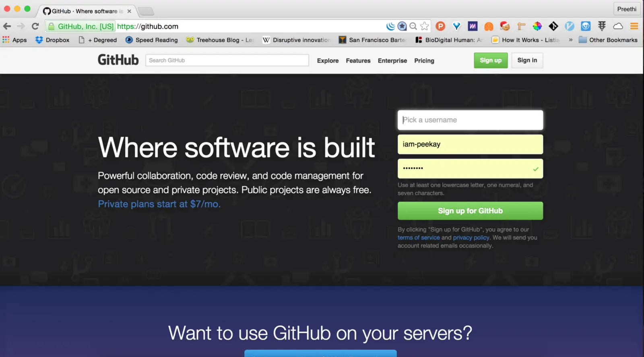The image size is (644, 357).
Task: Click the signpost extension icon
Action: point(521,26)
